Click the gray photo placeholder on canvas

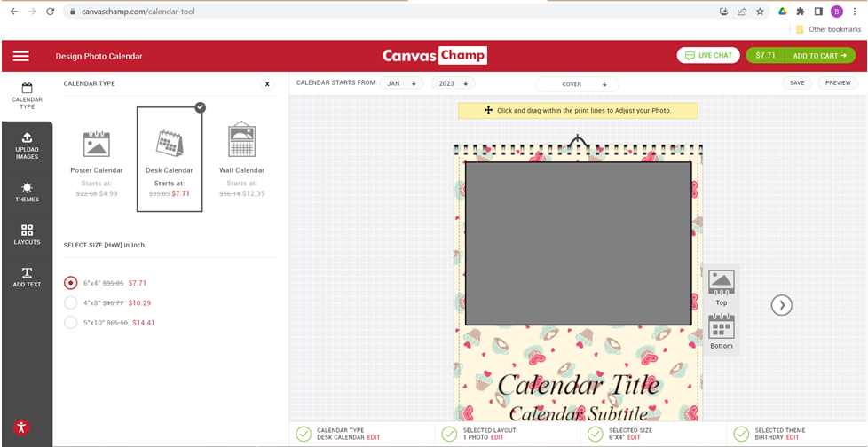[578, 243]
